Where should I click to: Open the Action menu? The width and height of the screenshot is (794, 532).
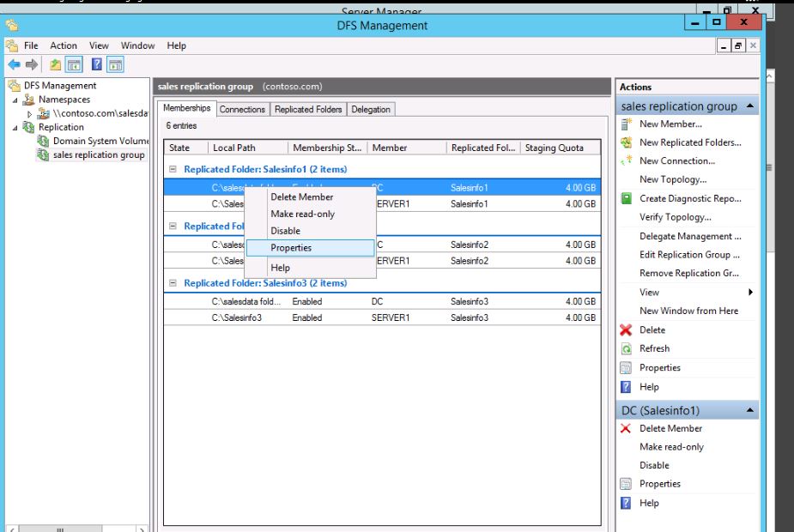tap(64, 45)
